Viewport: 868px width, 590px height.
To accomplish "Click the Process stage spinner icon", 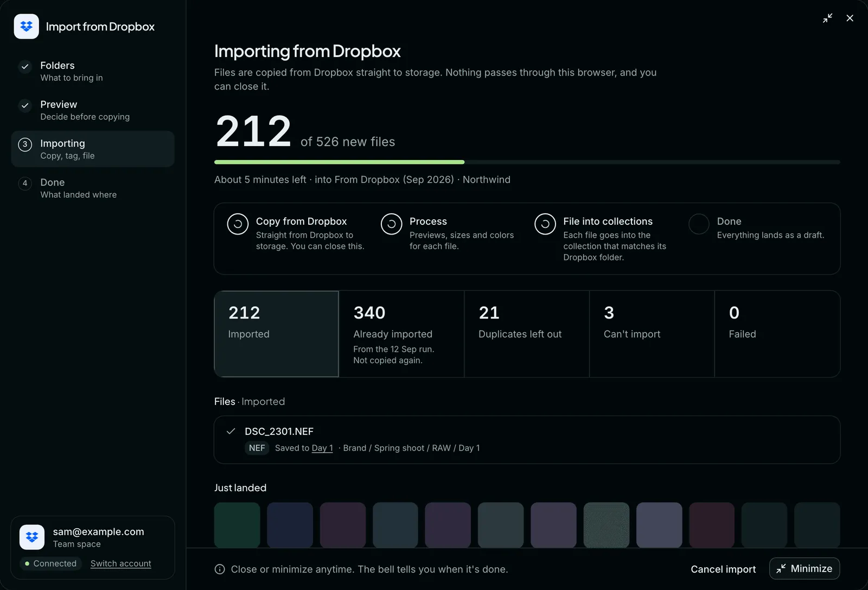I will (391, 224).
